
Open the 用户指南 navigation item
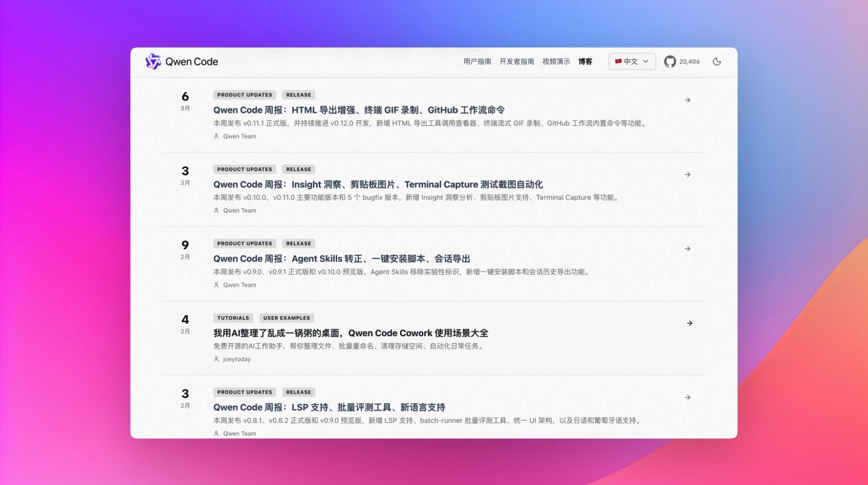coord(477,61)
